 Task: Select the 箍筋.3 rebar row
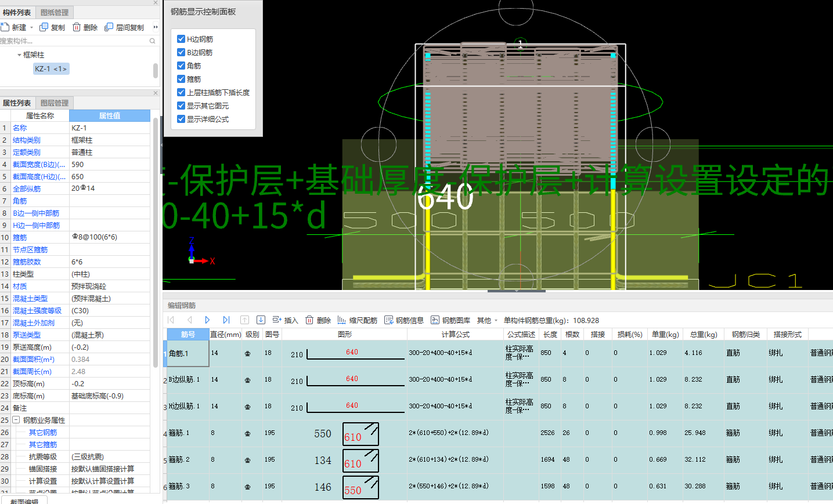(x=499, y=487)
